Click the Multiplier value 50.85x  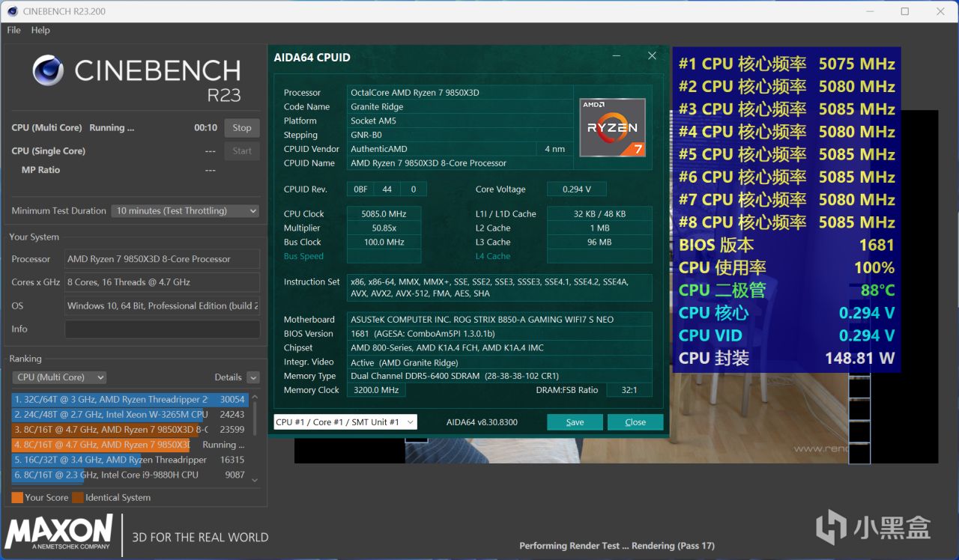point(384,228)
